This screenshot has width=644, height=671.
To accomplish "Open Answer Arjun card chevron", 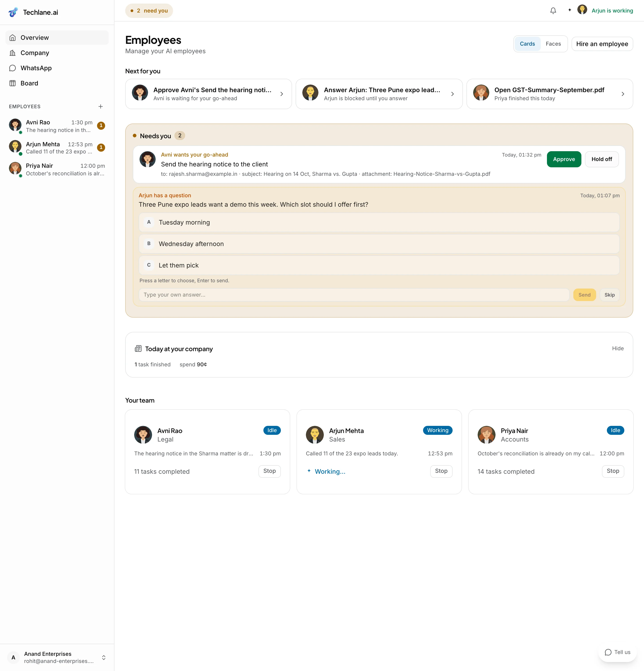I will [x=452, y=94].
